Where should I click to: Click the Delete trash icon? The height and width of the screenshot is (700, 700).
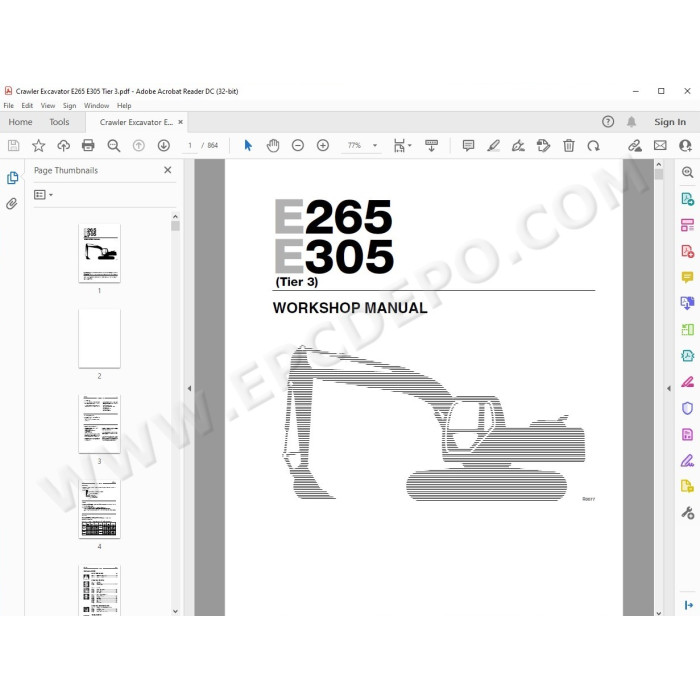pos(569,146)
